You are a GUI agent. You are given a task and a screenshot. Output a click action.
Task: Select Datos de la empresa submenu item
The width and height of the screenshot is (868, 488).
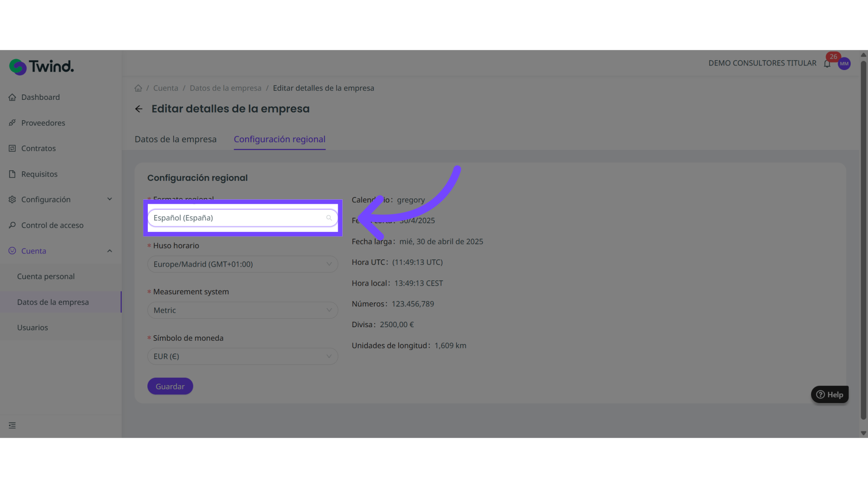pos(61,302)
